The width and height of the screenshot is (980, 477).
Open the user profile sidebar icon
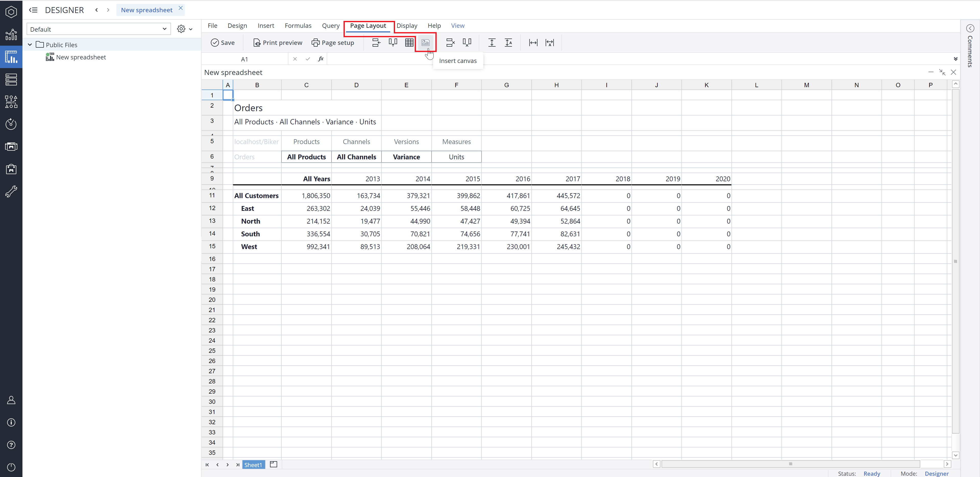pyautogui.click(x=11, y=400)
